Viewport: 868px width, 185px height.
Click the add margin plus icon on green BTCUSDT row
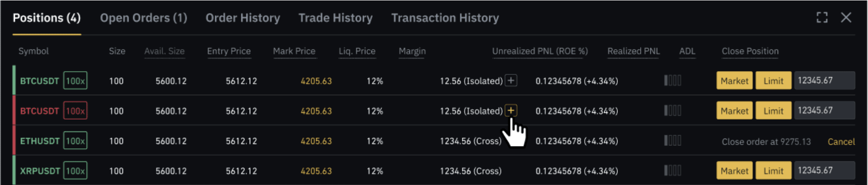(511, 80)
